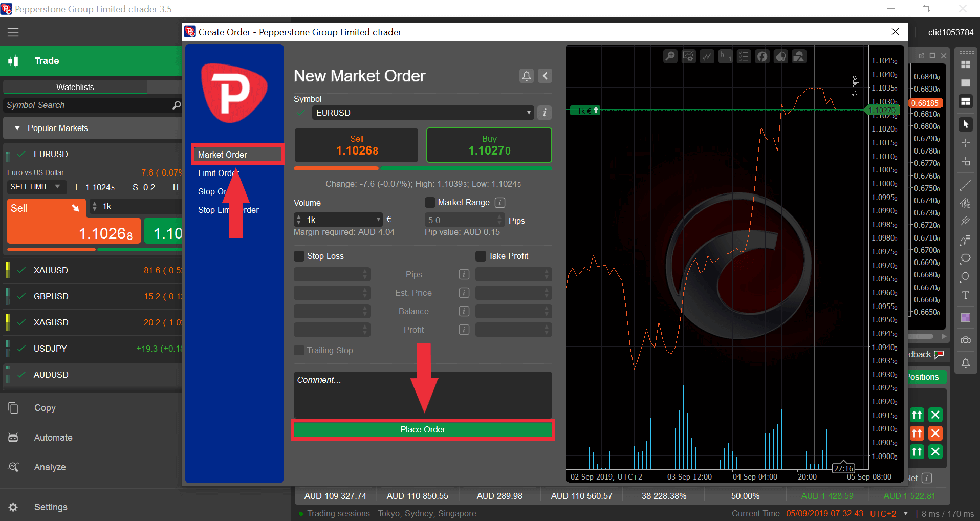Select XAUUSD in the watchlist

pyautogui.click(x=51, y=270)
